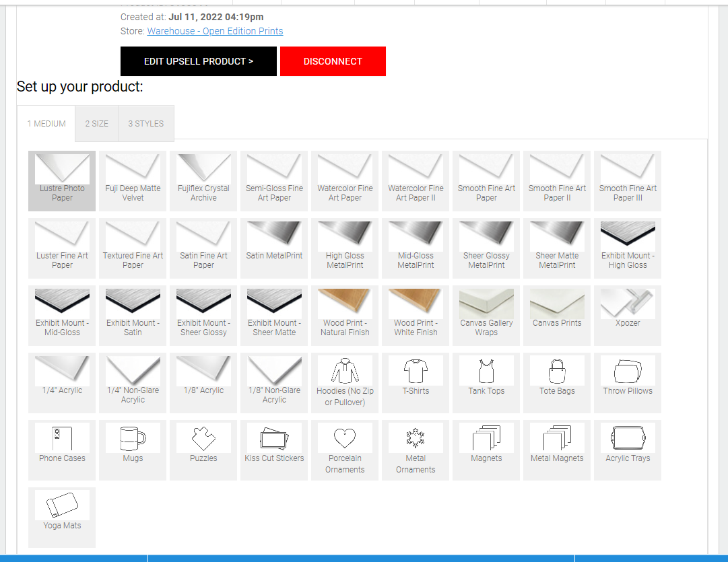Choose Fuji Deep Matte Velvet medium
728x562 pixels.
point(133,181)
